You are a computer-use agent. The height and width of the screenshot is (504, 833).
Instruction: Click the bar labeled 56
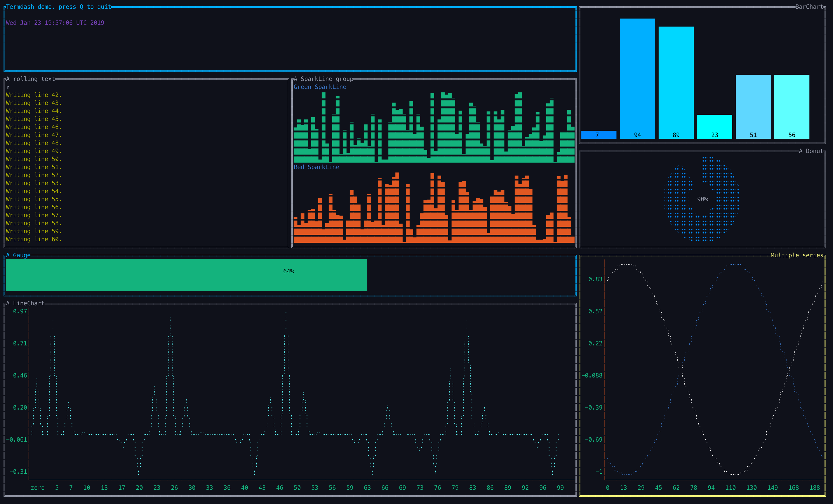click(791, 106)
